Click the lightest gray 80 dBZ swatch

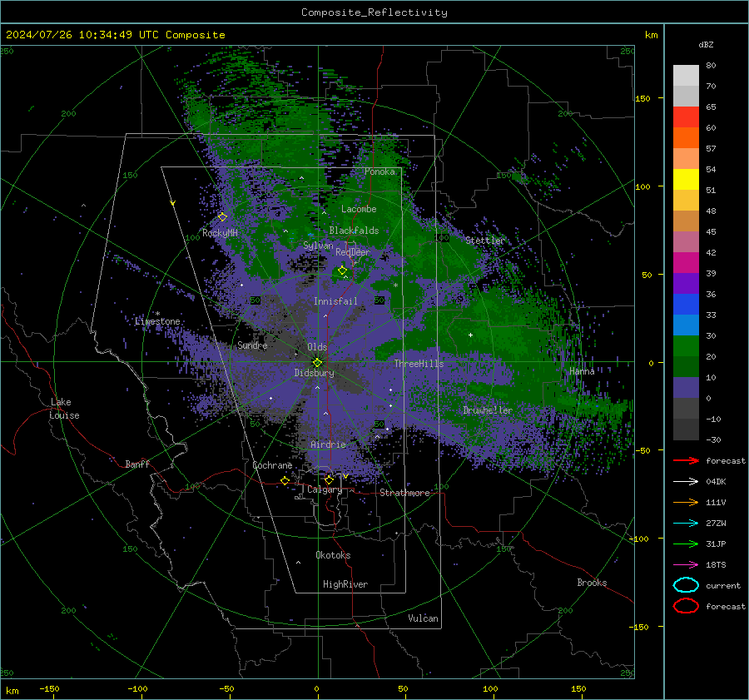686,75
